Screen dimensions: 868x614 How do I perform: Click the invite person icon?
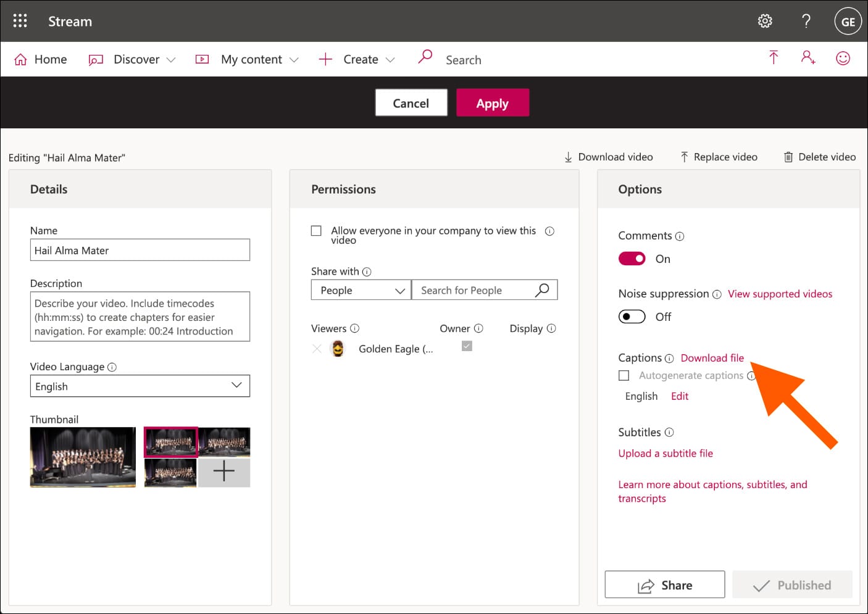[x=808, y=58]
